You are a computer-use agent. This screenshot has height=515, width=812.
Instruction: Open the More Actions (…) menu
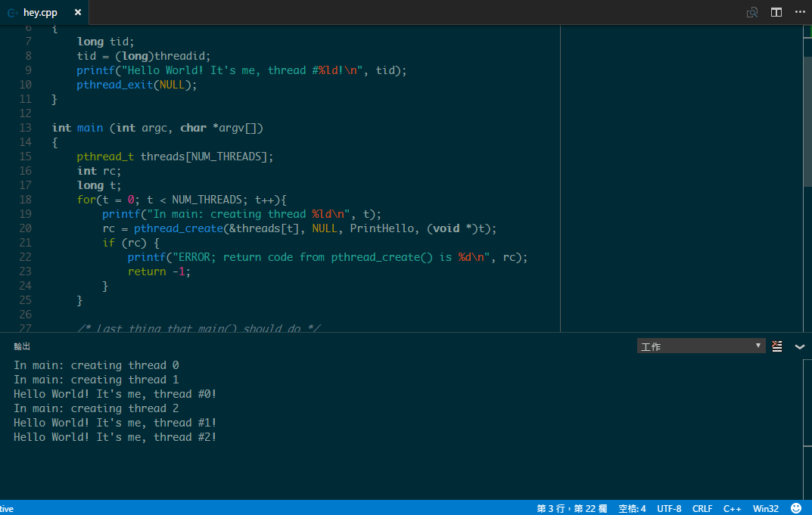[800, 12]
